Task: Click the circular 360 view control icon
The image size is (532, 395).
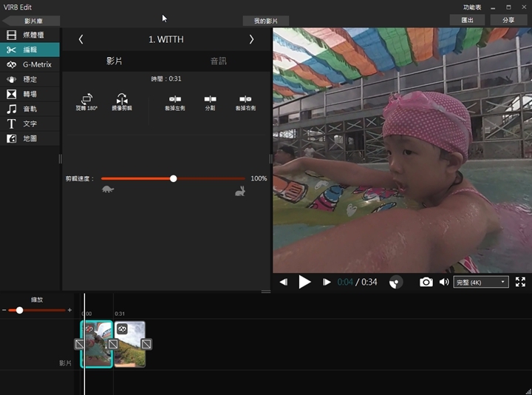Action: [395, 283]
